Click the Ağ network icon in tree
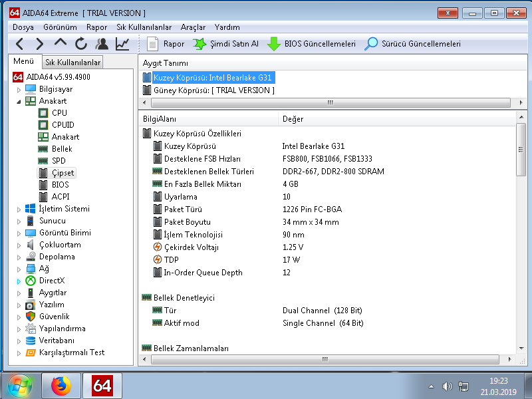 pos(31,269)
